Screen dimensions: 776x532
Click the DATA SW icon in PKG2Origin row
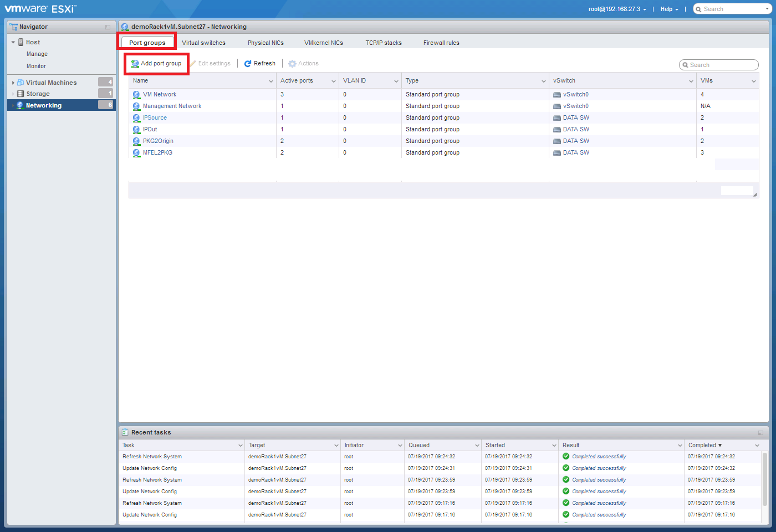point(557,141)
